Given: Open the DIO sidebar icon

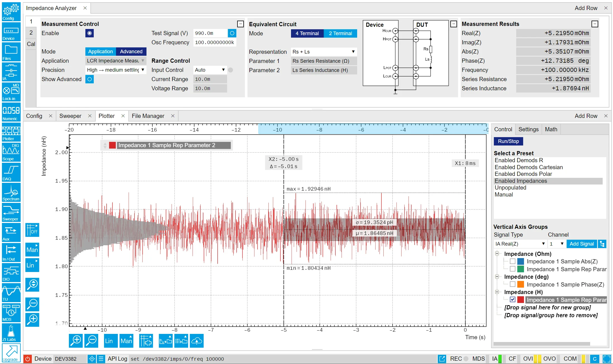Looking at the screenshot, I should pos(11,273).
